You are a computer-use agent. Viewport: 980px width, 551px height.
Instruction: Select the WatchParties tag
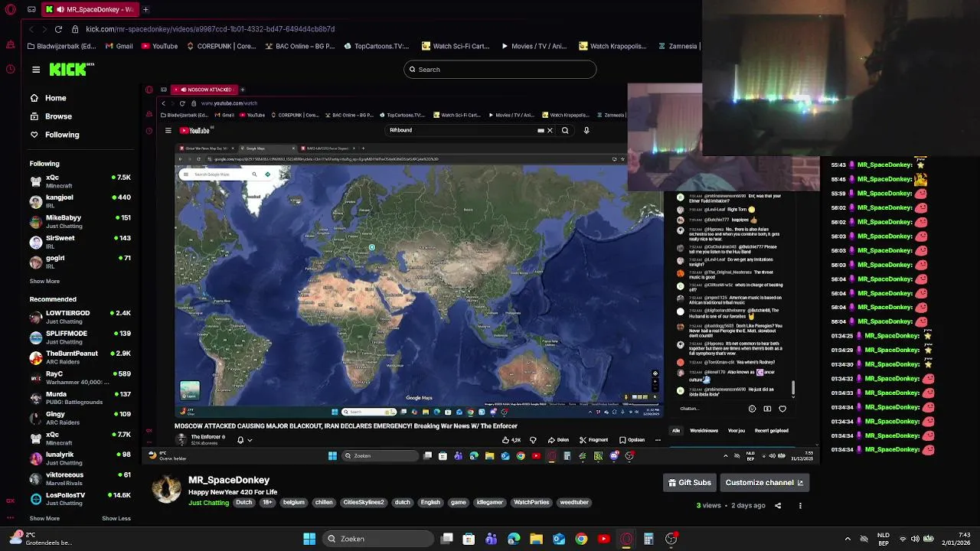531,503
